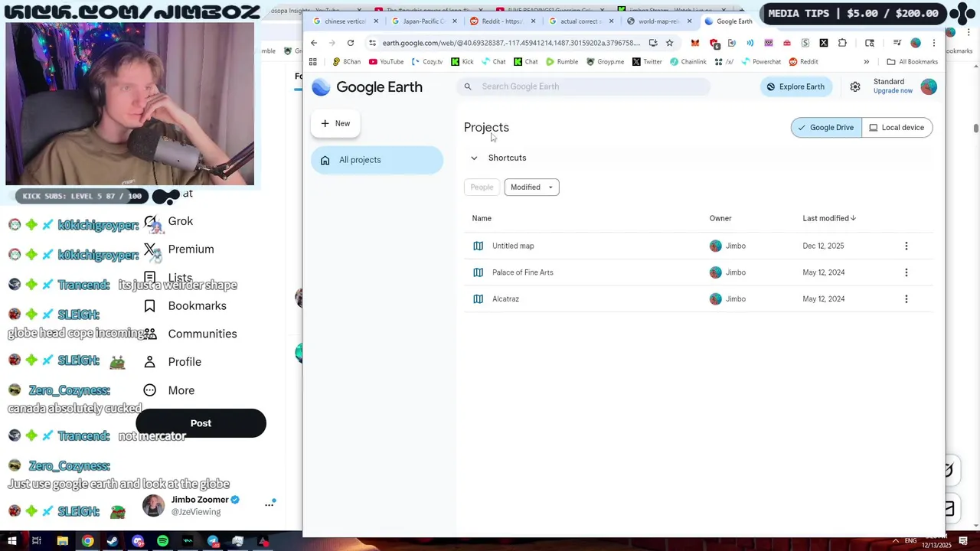980x551 pixels.
Task: Open Google Earth settings gear
Action: [855, 87]
